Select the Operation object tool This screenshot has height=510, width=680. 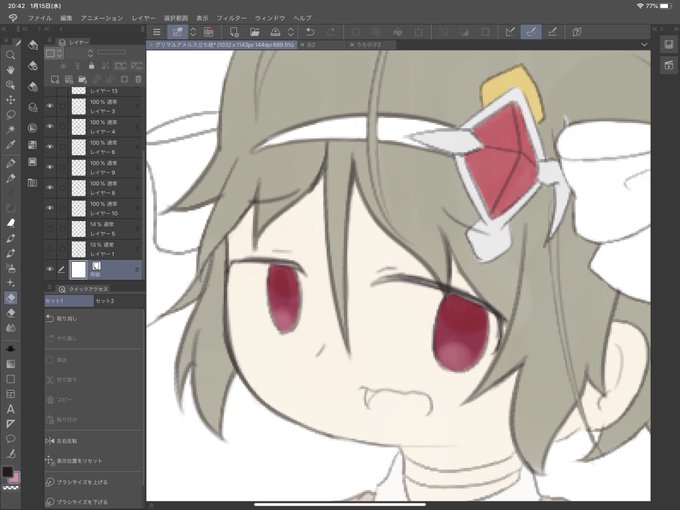(10, 85)
